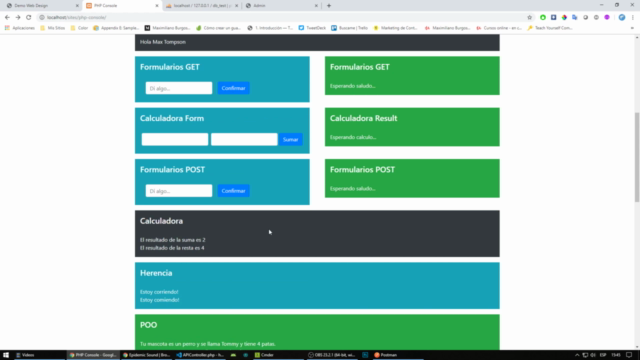The image size is (640, 360).
Task: Click the 'Estoy corriendo!' text
Action: pyautogui.click(x=159, y=292)
